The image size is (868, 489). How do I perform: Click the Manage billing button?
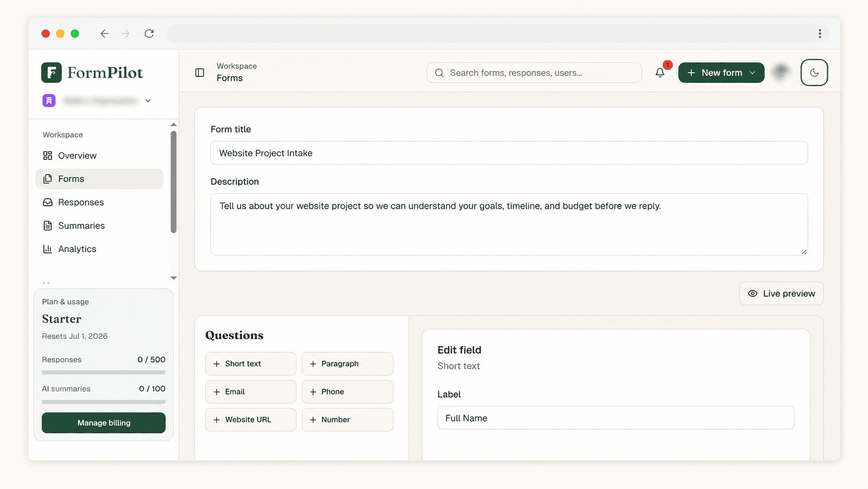pyautogui.click(x=103, y=422)
